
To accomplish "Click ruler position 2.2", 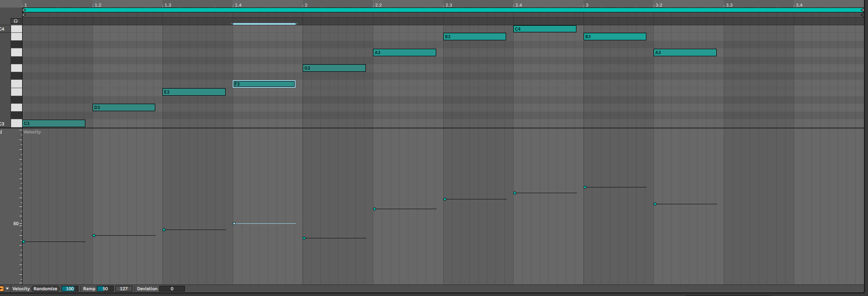I will pos(378,5).
